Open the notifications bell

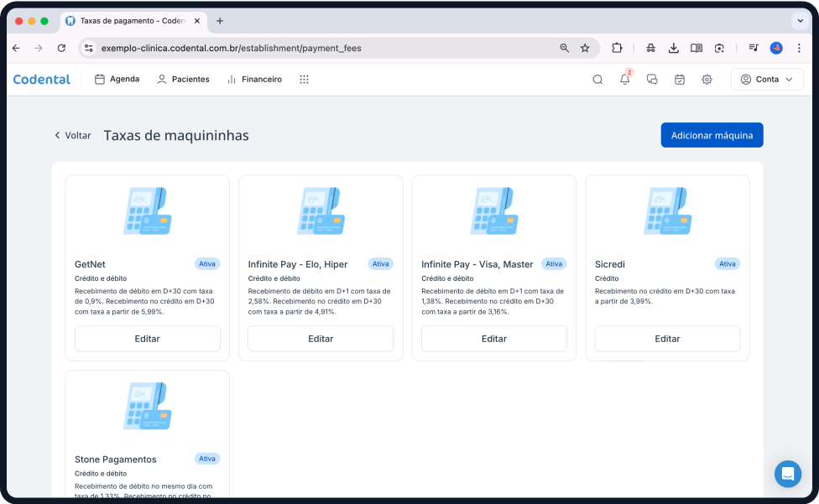pyautogui.click(x=624, y=80)
